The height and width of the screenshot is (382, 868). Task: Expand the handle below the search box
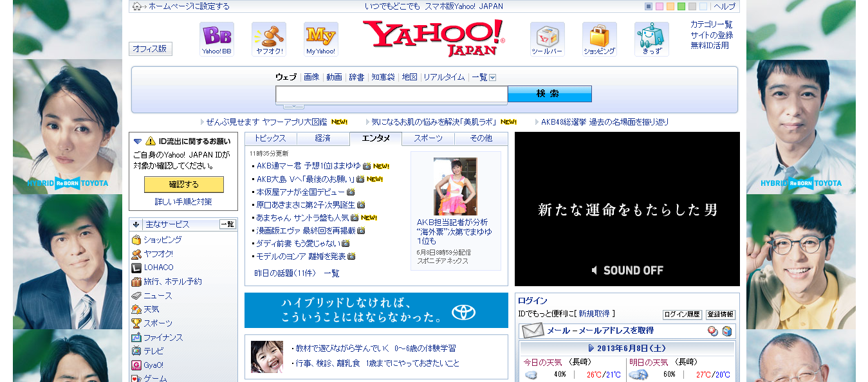pos(293,106)
